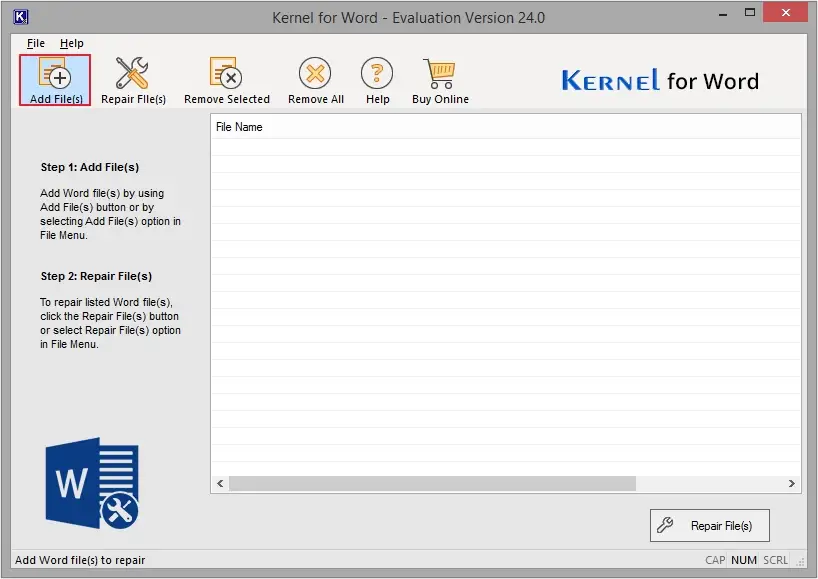Click the Remove All toolbar icon

[316, 80]
